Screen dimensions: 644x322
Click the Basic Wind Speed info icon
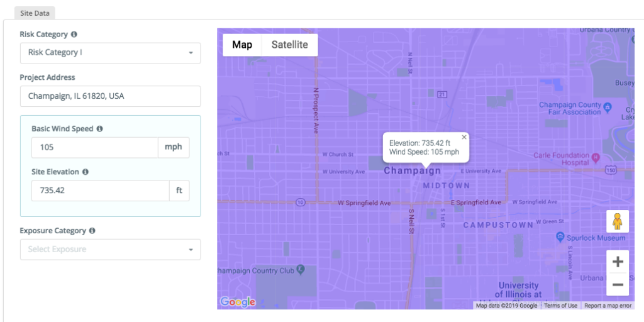click(x=99, y=129)
